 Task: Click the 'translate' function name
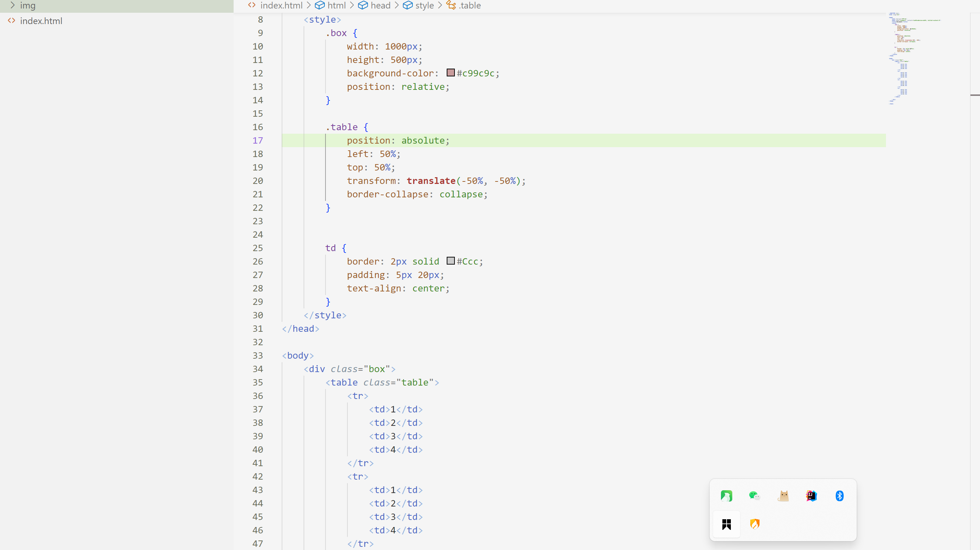point(431,181)
